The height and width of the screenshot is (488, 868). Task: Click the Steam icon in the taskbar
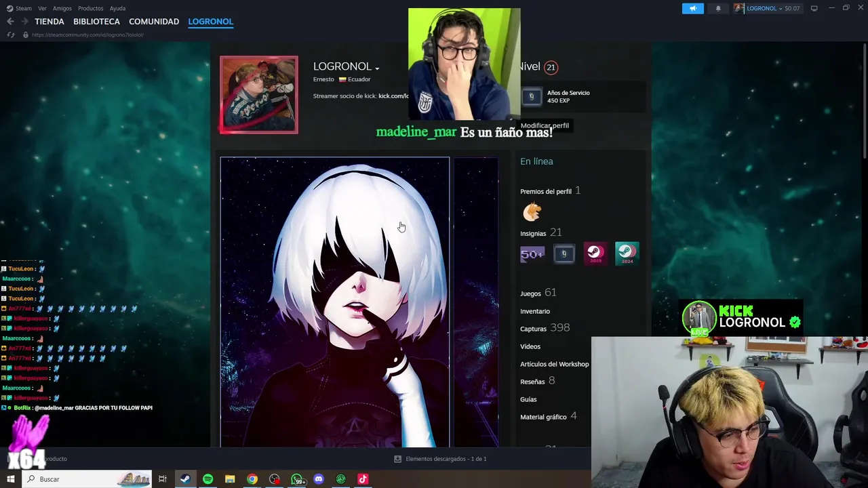pyautogui.click(x=185, y=479)
